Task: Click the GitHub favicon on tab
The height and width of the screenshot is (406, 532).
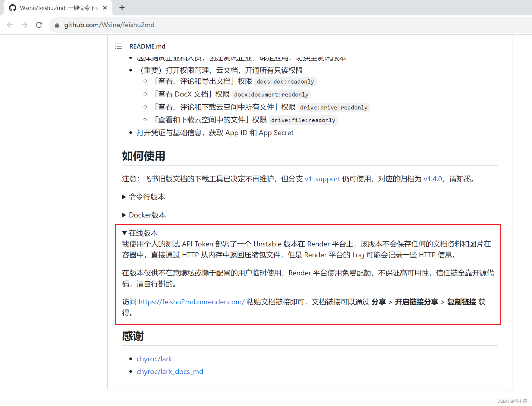Action: (13, 8)
